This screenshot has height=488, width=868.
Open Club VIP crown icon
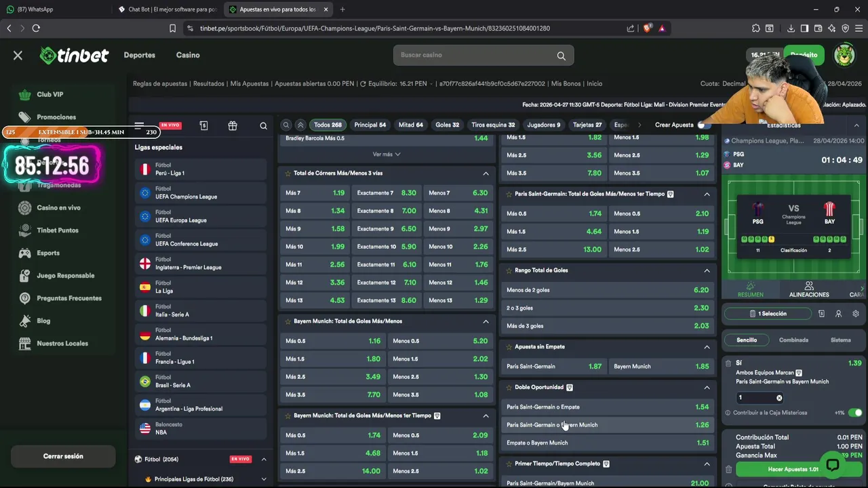click(25, 94)
